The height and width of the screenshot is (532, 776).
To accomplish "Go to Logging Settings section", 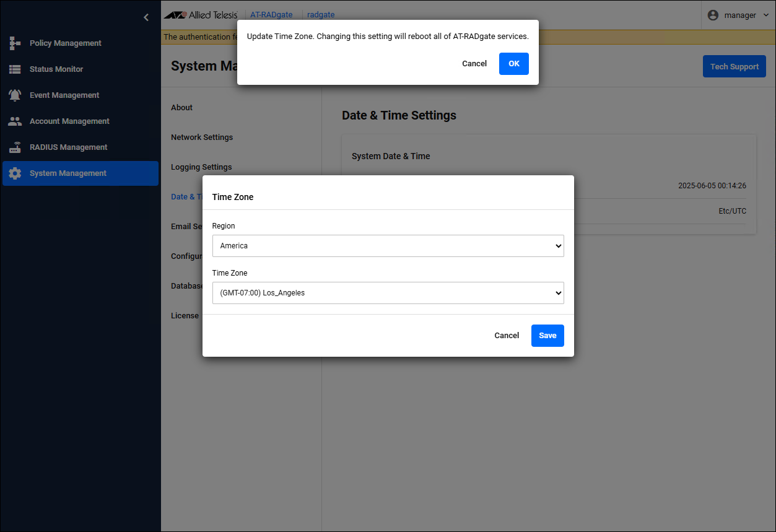I will click(x=201, y=167).
